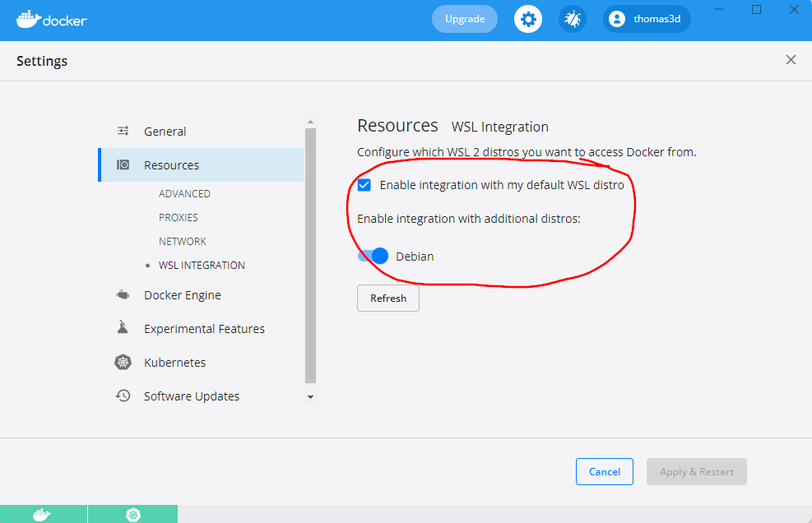This screenshot has height=523, width=812.
Task: Click the Docker Engine icon in sidebar
Action: tap(123, 294)
